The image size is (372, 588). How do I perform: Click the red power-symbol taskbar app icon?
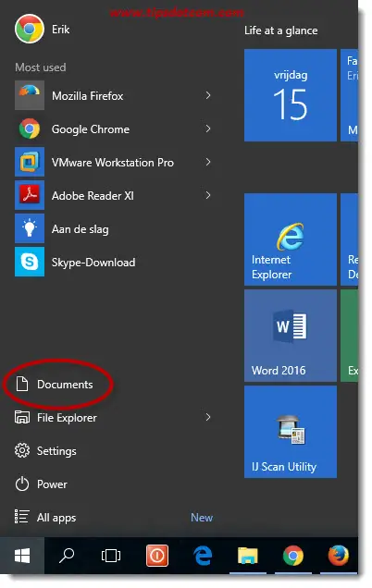(157, 555)
